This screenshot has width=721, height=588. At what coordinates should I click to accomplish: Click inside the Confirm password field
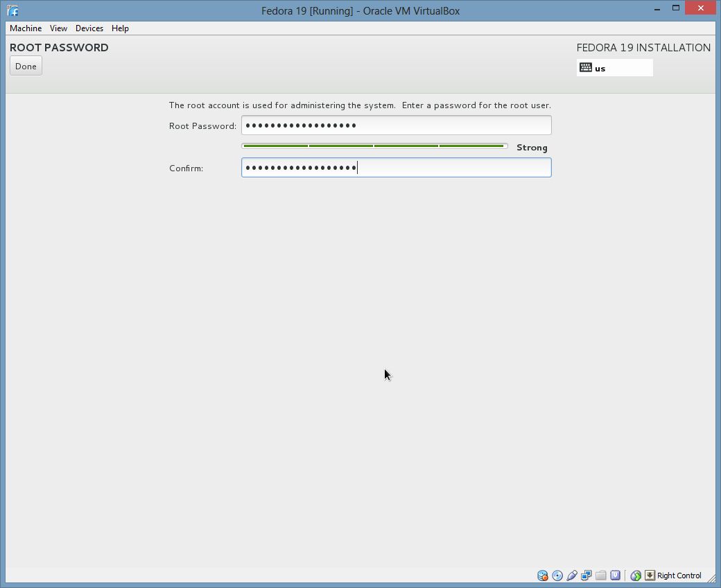tap(397, 167)
